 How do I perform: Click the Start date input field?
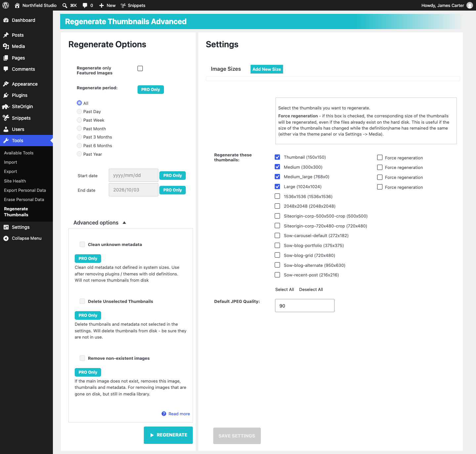tap(134, 175)
